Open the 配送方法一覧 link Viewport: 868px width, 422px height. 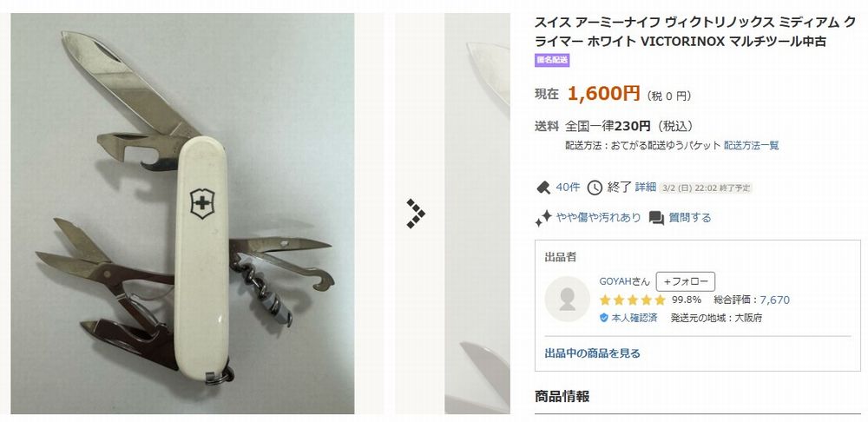tap(751, 146)
